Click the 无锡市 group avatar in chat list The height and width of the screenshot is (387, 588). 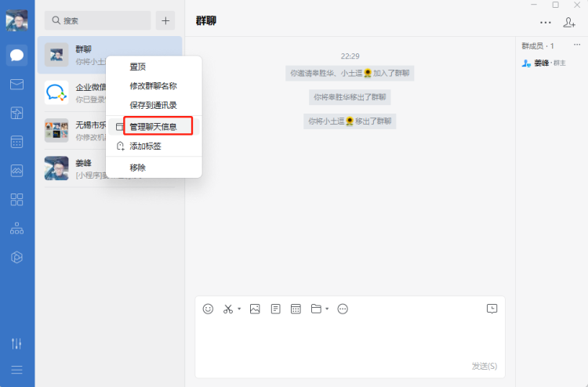click(56, 130)
